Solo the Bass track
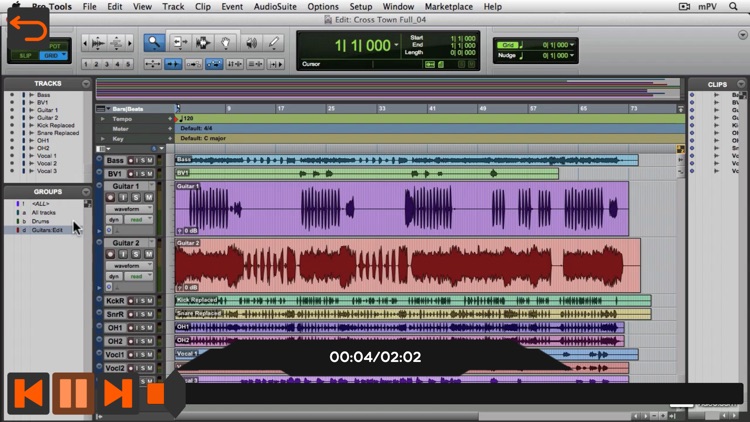 [x=143, y=160]
